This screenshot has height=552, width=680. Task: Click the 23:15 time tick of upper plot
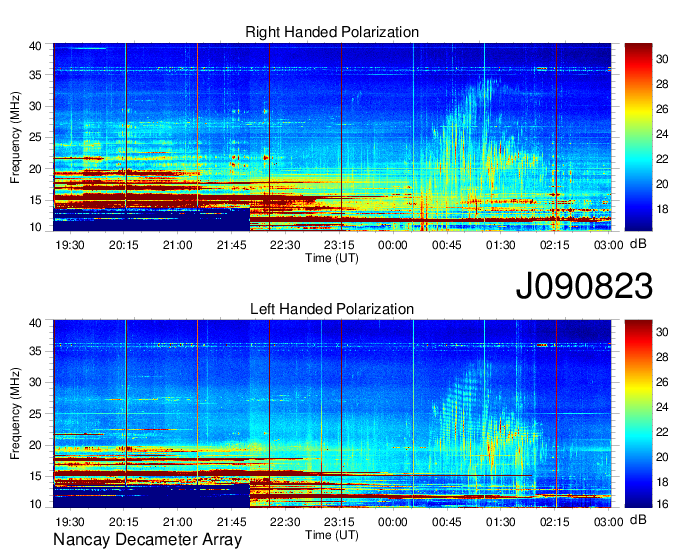339,245
